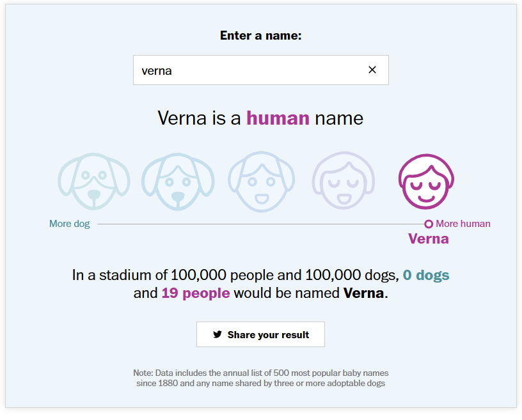Click the Twitter bird icon
The image size is (522, 420).
point(217,334)
